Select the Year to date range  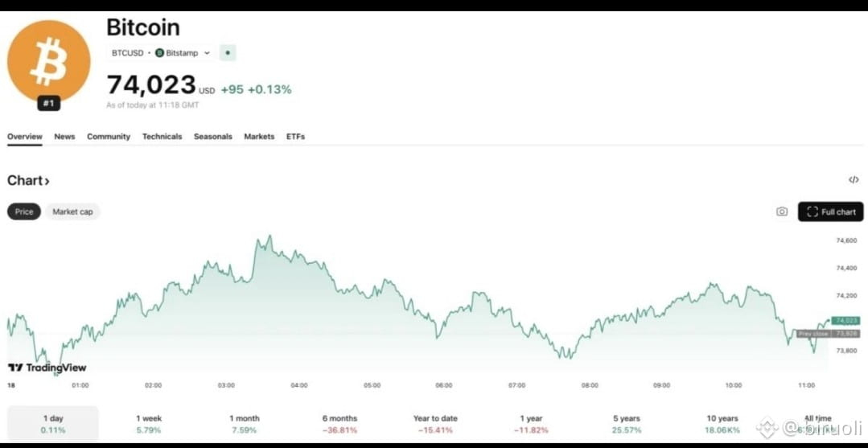tap(435, 424)
